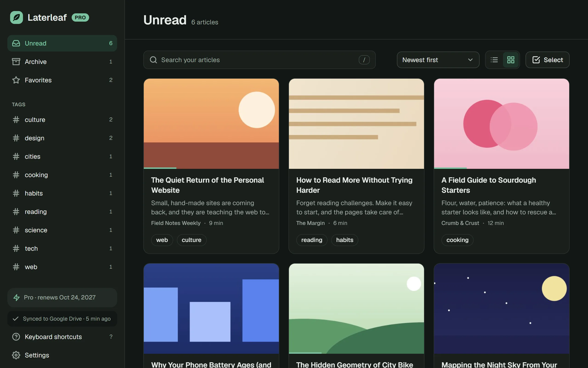Click the habits tag chip on card

(x=345, y=240)
